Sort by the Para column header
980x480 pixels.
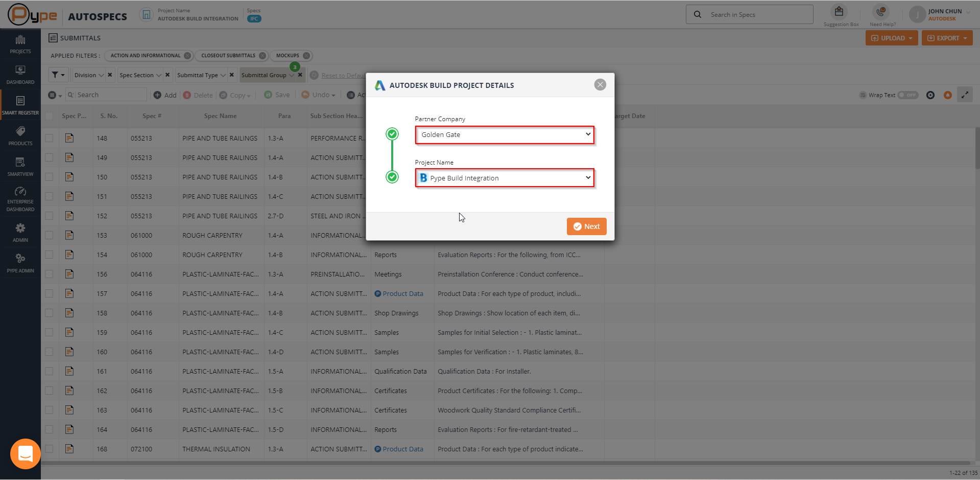[284, 116]
